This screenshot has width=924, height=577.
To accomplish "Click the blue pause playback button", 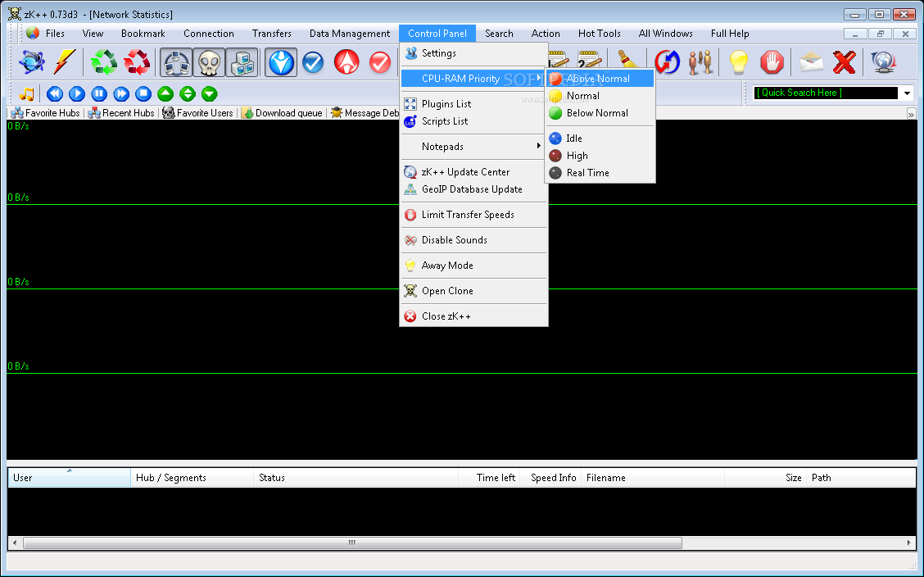I will pyautogui.click(x=99, y=93).
